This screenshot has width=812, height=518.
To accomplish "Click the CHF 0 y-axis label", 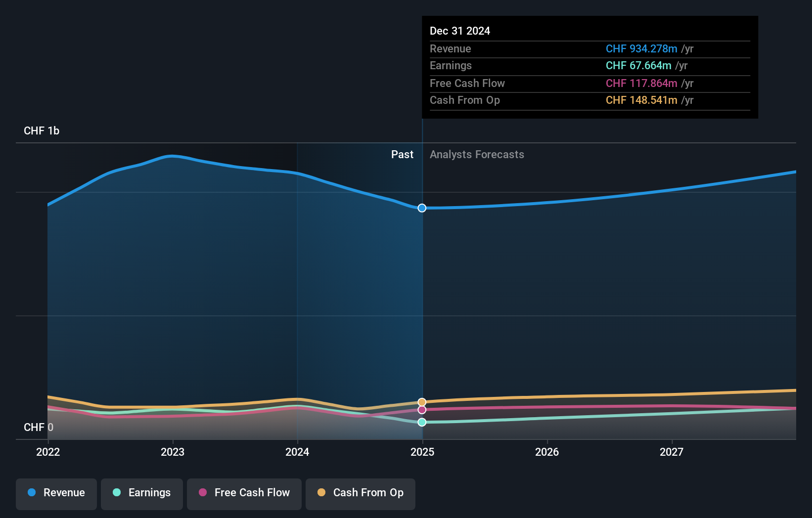I will [39, 427].
